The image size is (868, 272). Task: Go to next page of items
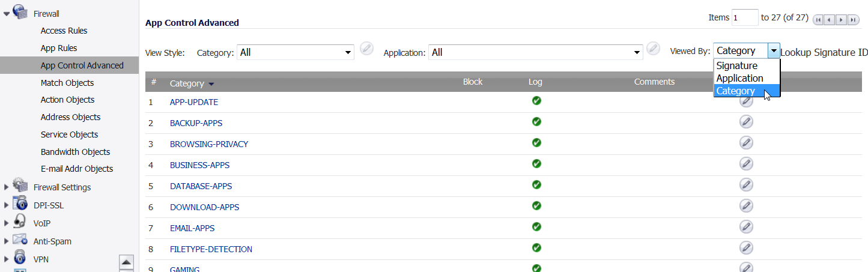point(842,20)
